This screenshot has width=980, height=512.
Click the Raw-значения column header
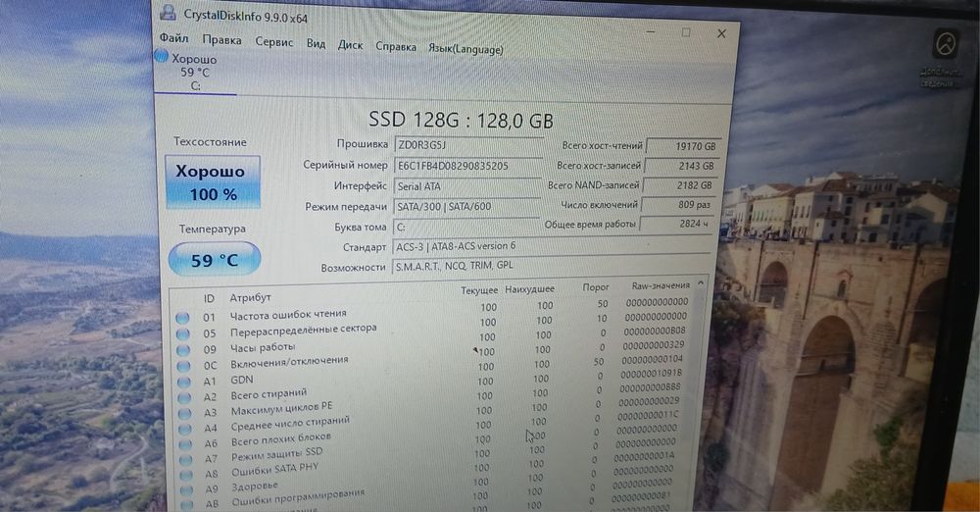[660, 285]
